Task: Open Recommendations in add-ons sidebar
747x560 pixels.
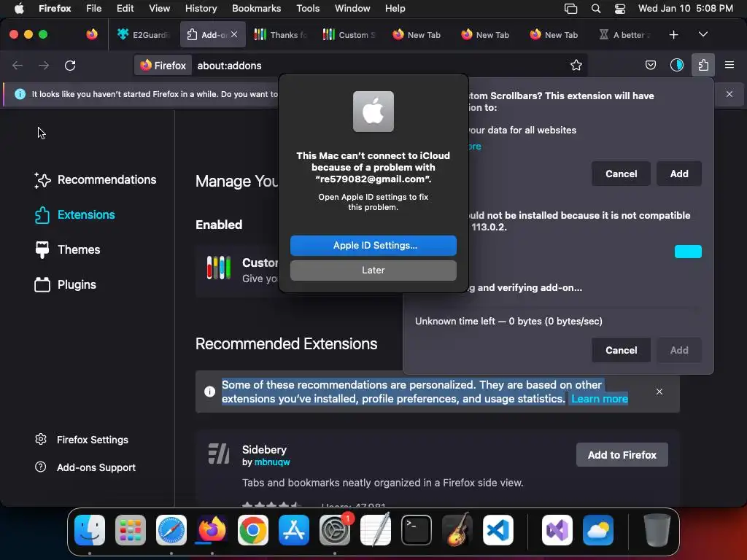Action: coord(96,179)
